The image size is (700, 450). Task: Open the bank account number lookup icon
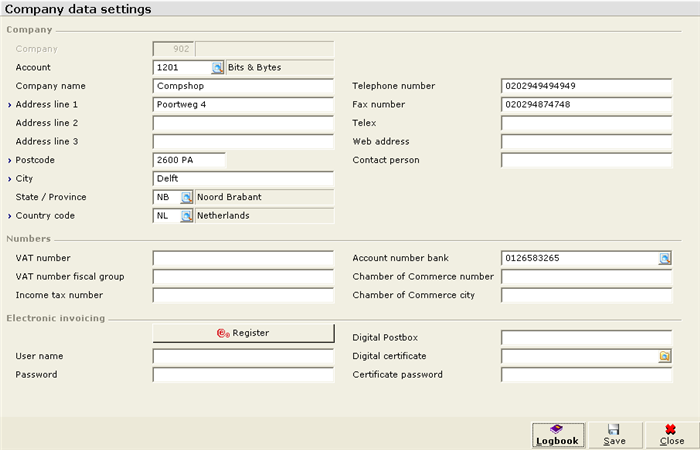point(665,258)
